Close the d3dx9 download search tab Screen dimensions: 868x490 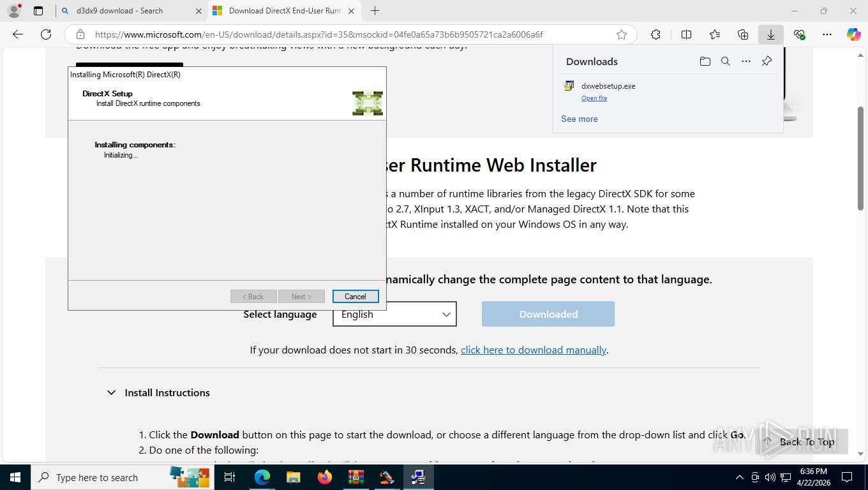pyautogui.click(x=198, y=11)
